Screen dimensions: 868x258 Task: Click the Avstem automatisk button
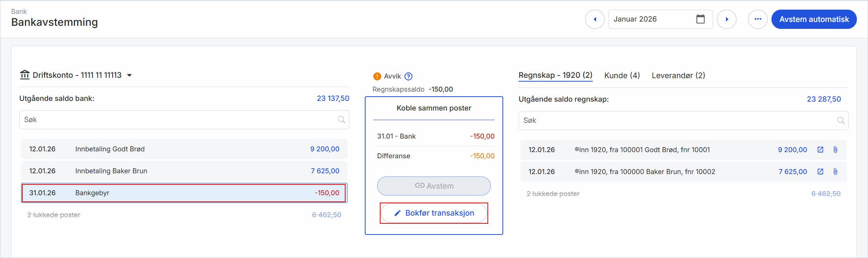tap(814, 19)
